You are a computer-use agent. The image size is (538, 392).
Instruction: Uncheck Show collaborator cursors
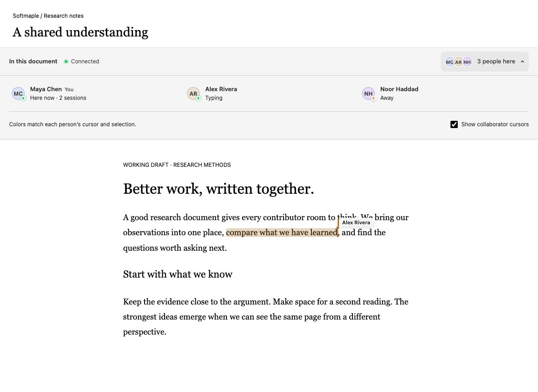pyautogui.click(x=454, y=124)
